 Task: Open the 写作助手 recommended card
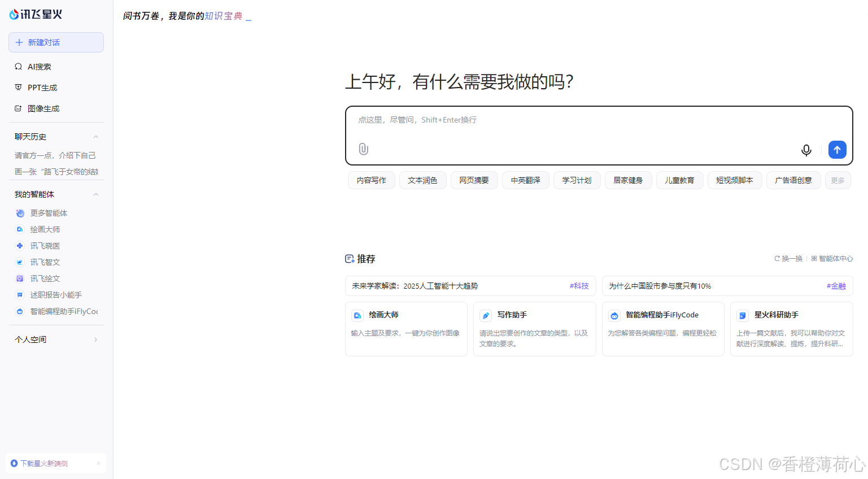535,329
